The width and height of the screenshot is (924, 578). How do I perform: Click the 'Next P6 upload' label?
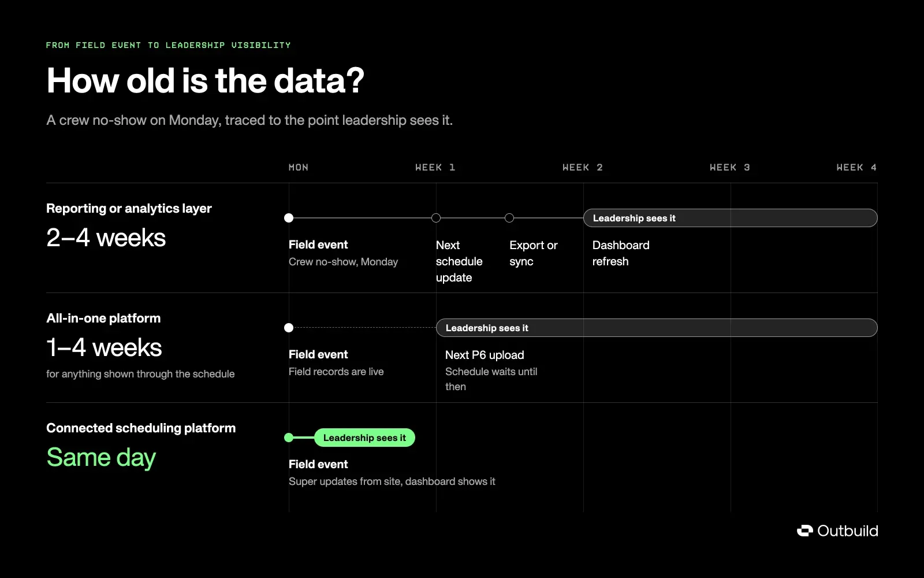click(x=485, y=355)
